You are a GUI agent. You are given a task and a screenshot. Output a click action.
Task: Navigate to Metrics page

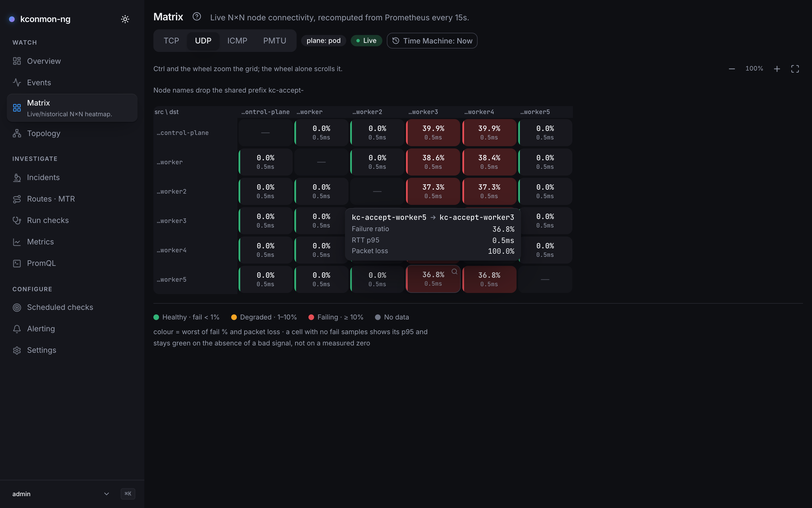tap(72, 242)
